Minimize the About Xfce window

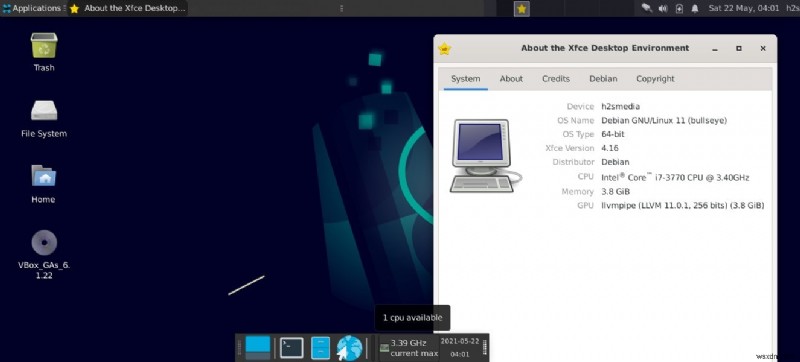coord(715,48)
